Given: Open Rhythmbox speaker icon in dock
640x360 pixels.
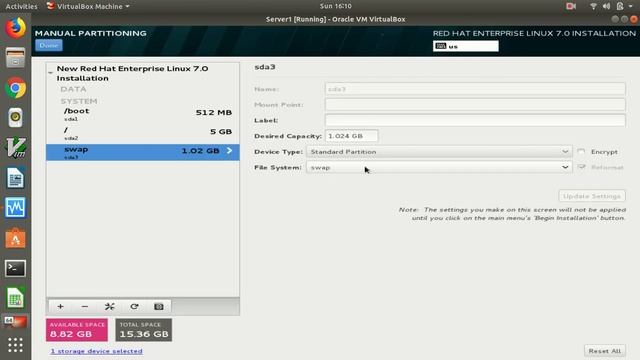Looking at the screenshot, I should [16, 118].
